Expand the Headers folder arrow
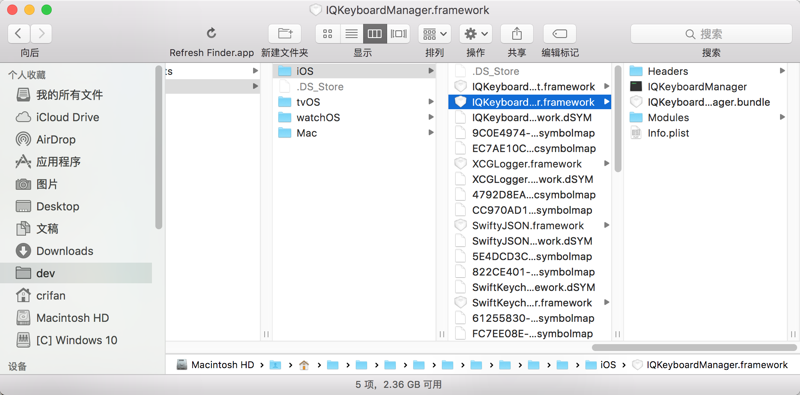The height and width of the screenshot is (395, 800). (782, 71)
